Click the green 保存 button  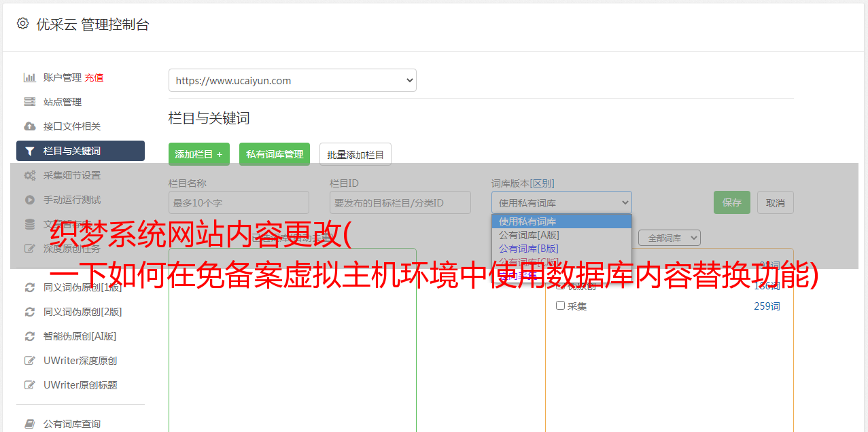coord(732,202)
